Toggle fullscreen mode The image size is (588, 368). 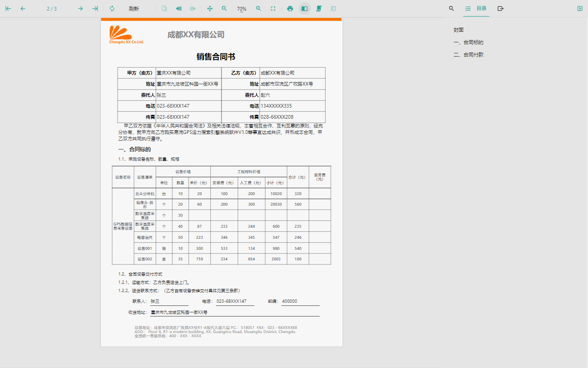coord(273,9)
